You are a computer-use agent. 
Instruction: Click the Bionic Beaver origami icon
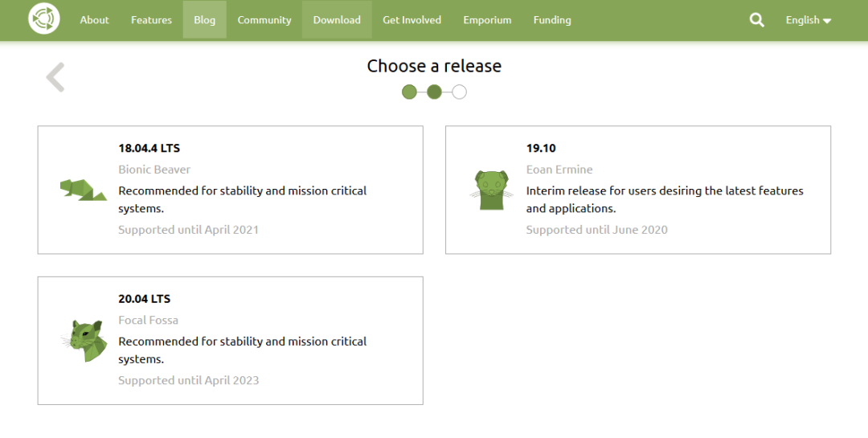[84, 190]
